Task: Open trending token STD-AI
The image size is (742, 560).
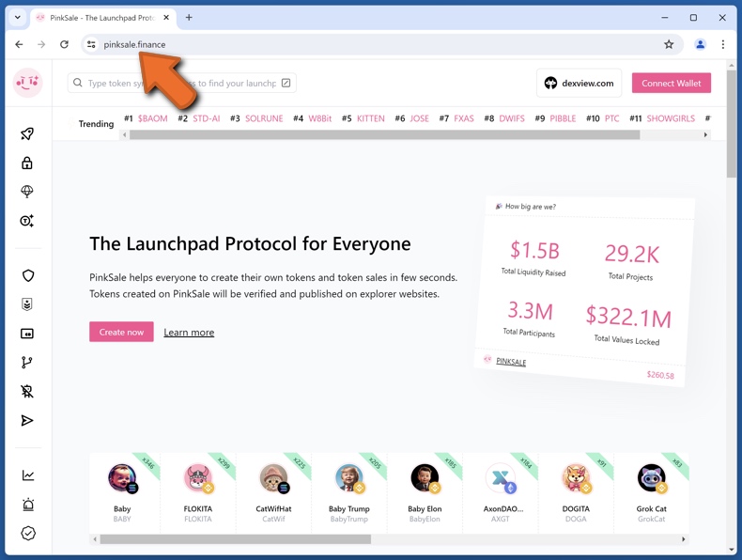Action: click(x=207, y=118)
